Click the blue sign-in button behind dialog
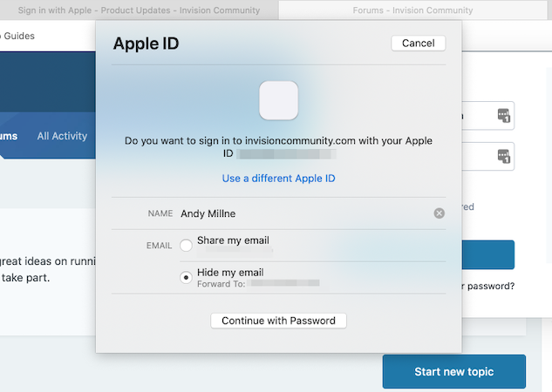 (488, 255)
